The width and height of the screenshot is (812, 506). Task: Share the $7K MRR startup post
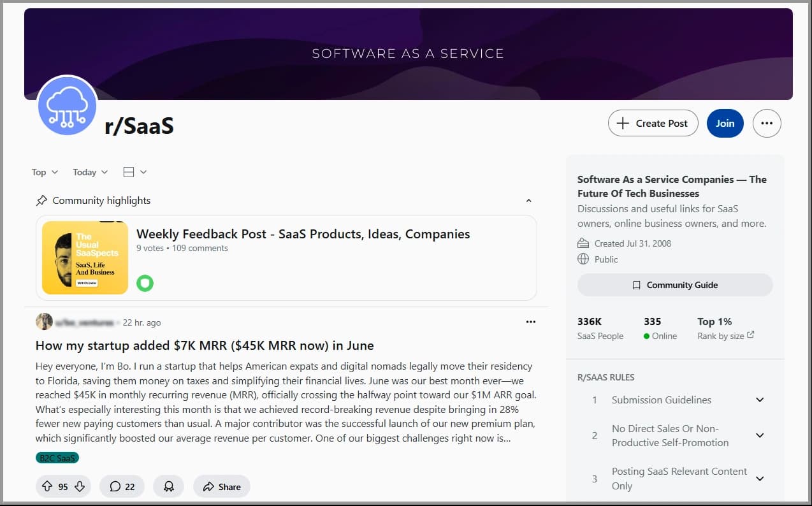222,486
